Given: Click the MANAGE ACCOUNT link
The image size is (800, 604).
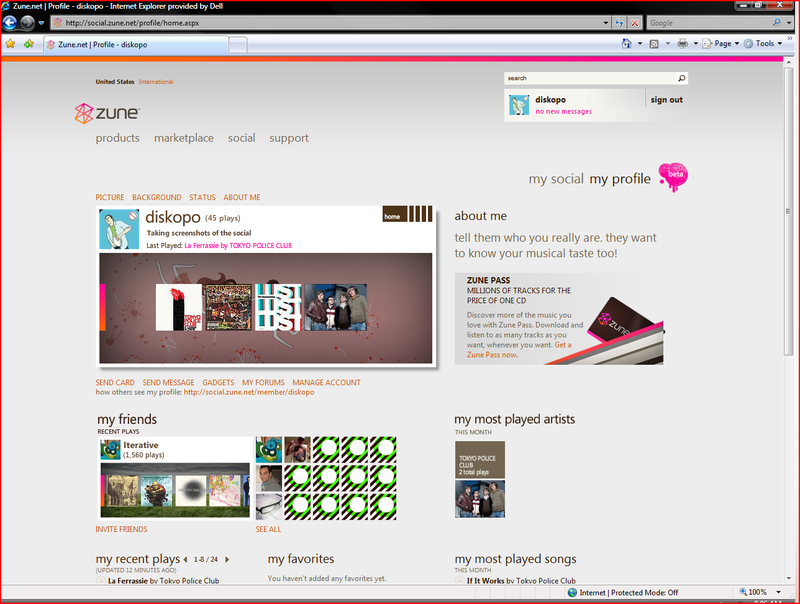Looking at the screenshot, I should (x=327, y=383).
